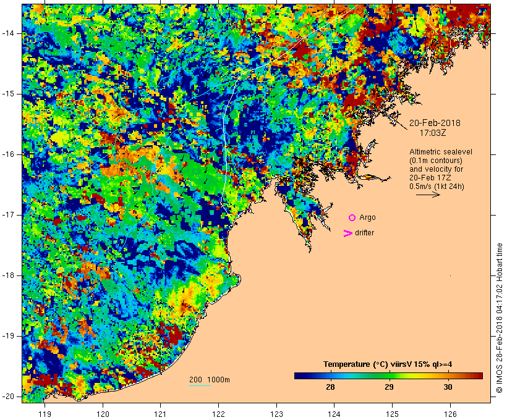Viewport: 507px width, 420px height.
Task: Click the 'drifter' legend label
Action: (x=364, y=233)
